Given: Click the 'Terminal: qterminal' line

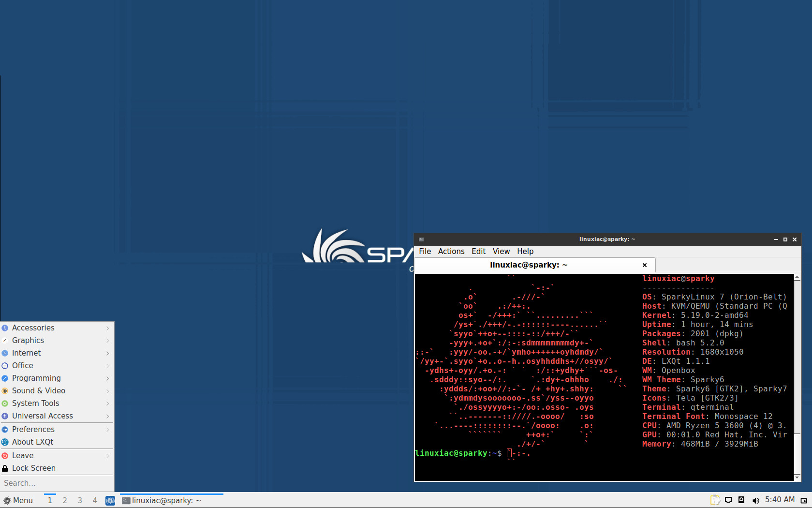Looking at the screenshot, I should (x=688, y=407).
